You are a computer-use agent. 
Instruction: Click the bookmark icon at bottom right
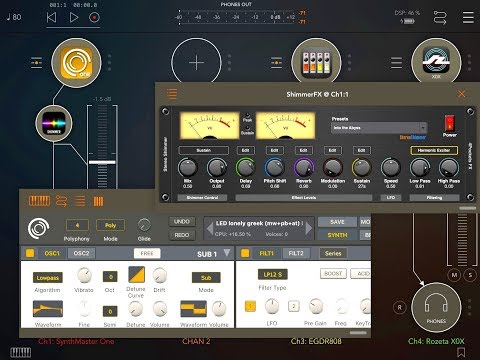[x=461, y=352]
